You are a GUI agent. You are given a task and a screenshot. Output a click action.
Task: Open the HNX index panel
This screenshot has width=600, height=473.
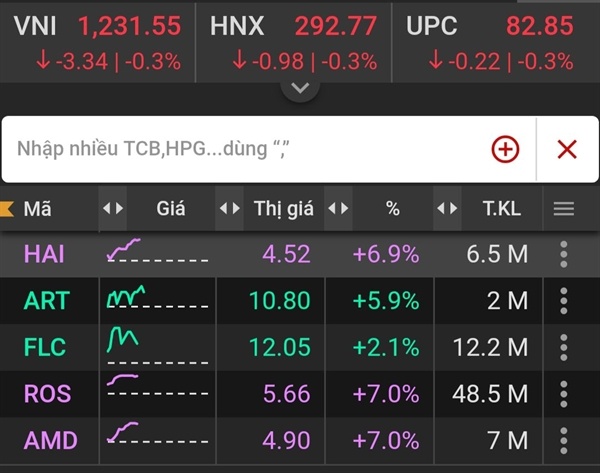(x=294, y=43)
